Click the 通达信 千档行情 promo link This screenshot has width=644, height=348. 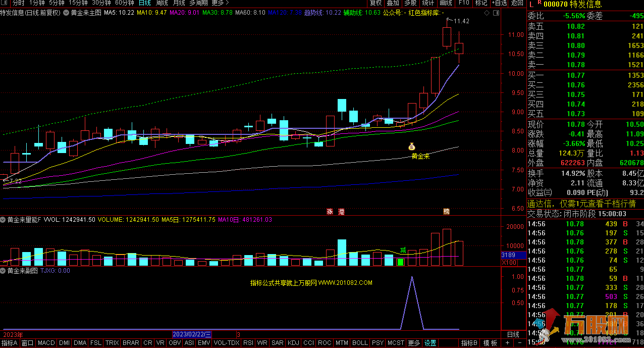pos(584,204)
